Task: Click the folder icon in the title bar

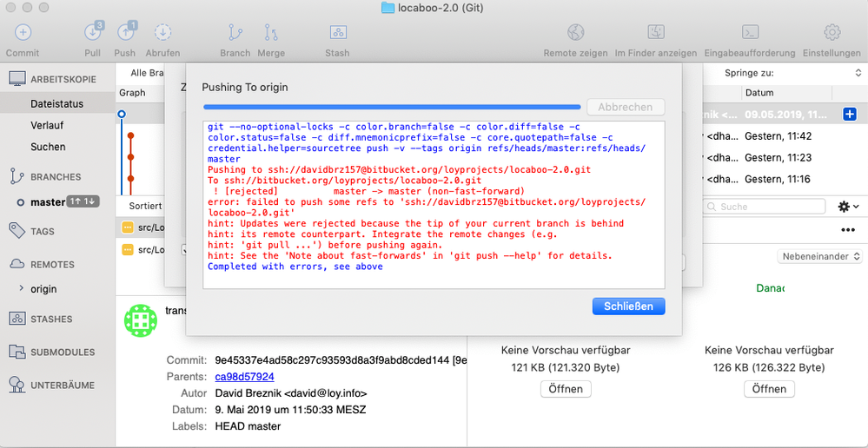Action: click(x=388, y=8)
